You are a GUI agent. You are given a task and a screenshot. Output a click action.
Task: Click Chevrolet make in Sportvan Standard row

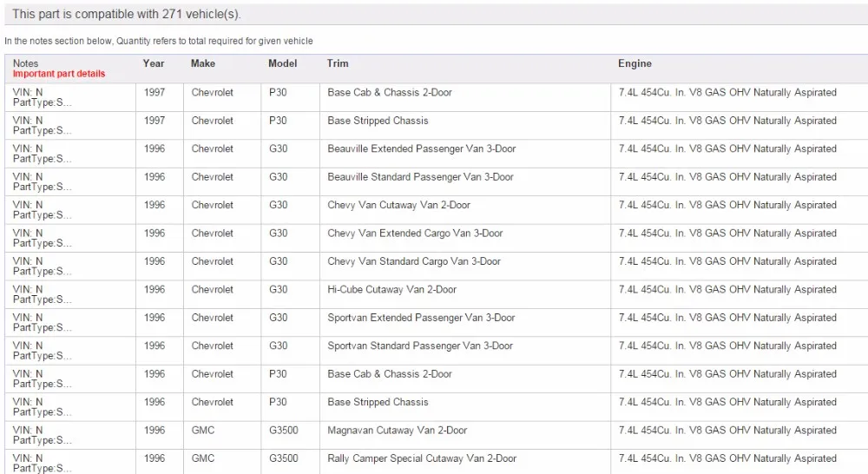(x=212, y=346)
